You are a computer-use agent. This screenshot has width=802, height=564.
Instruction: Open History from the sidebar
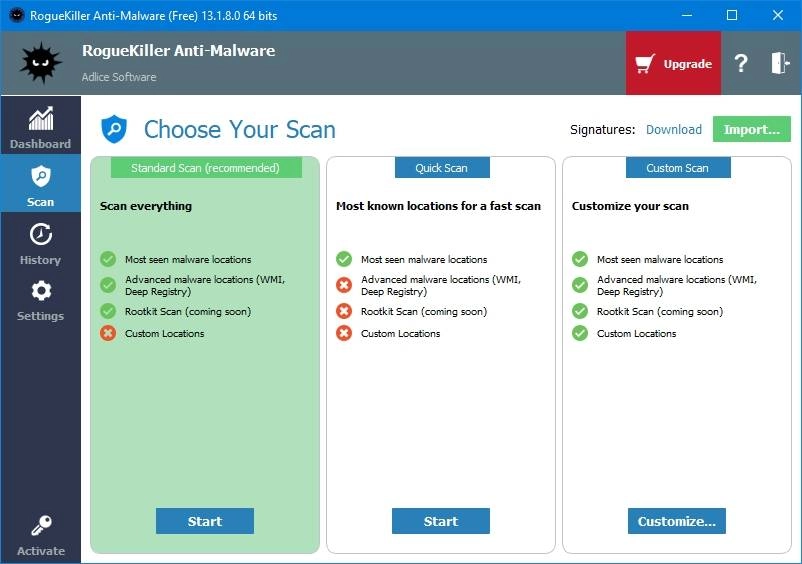[x=40, y=242]
